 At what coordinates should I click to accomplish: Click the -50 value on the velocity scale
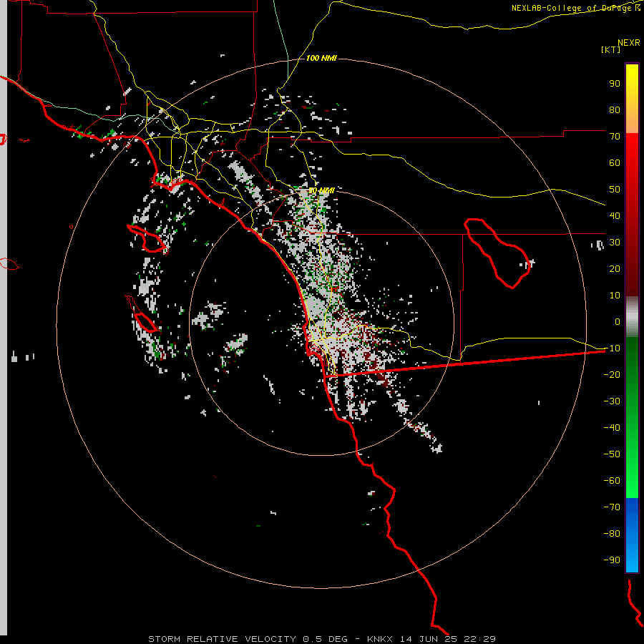tap(612, 454)
